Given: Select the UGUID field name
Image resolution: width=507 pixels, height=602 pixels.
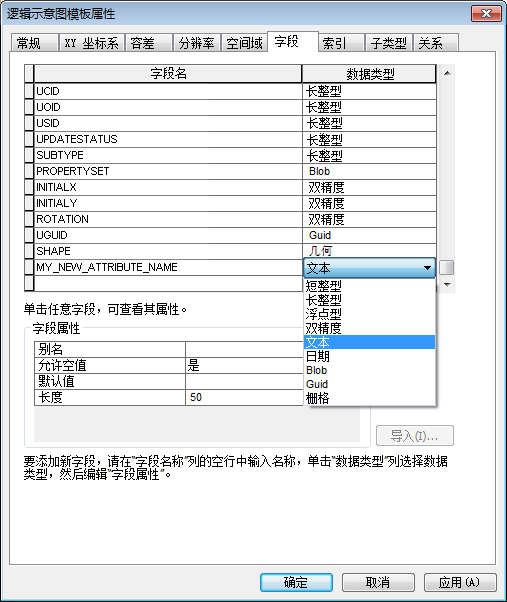Looking at the screenshot, I should tap(168, 235).
